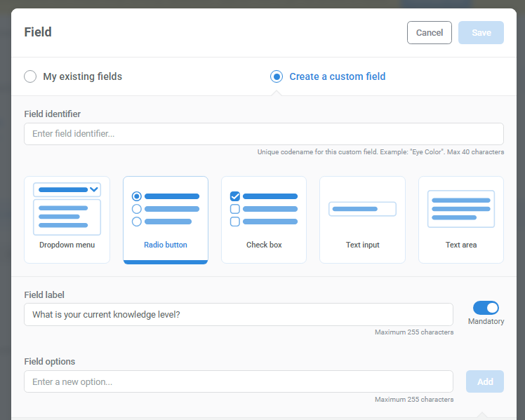Choose the Text area field type icon
The height and width of the screenshot is (420, 525).
click(x=461, y=209)
